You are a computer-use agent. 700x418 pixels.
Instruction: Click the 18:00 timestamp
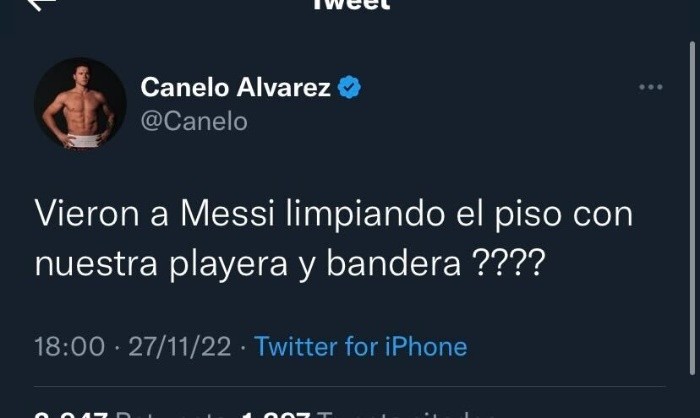click(x=70, y=347)
